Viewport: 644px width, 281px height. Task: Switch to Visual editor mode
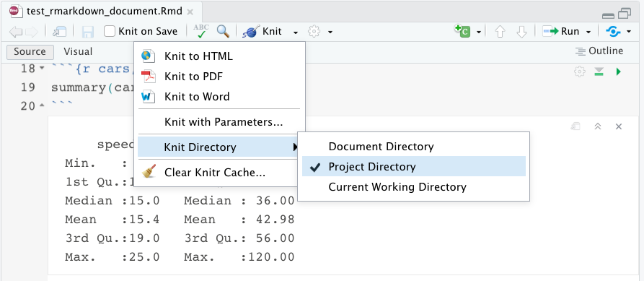(78, 52)
